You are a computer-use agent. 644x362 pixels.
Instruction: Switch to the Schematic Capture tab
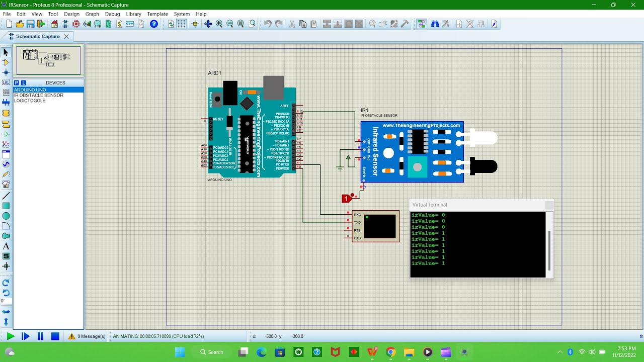tap(38, 36)
